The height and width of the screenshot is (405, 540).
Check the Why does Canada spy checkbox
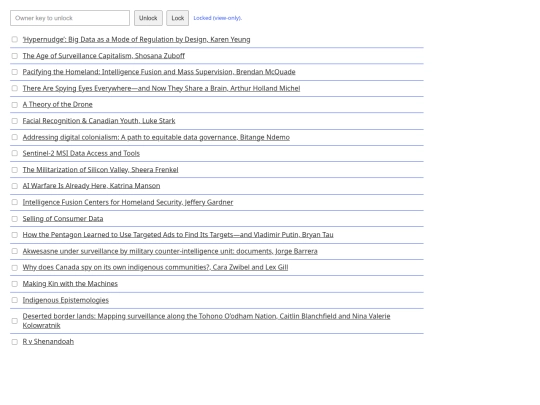pos(14,268)
